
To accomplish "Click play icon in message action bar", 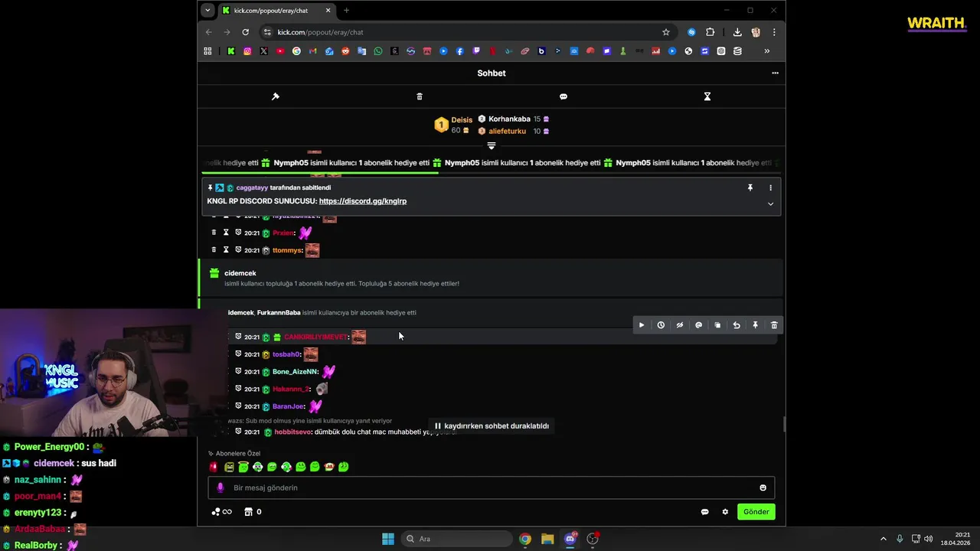I will coord(642,325).
